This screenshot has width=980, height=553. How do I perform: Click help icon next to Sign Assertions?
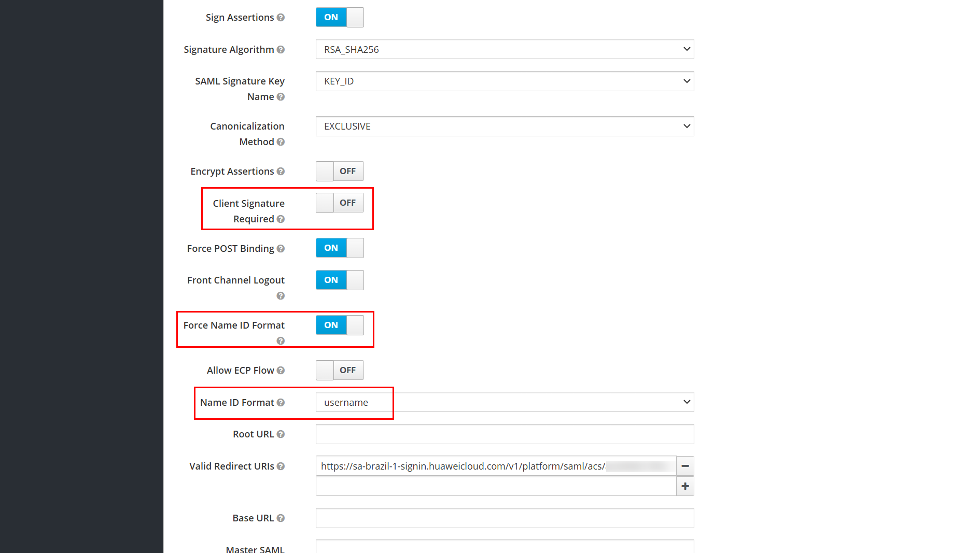pyautogui.click(x=281, y=18)
